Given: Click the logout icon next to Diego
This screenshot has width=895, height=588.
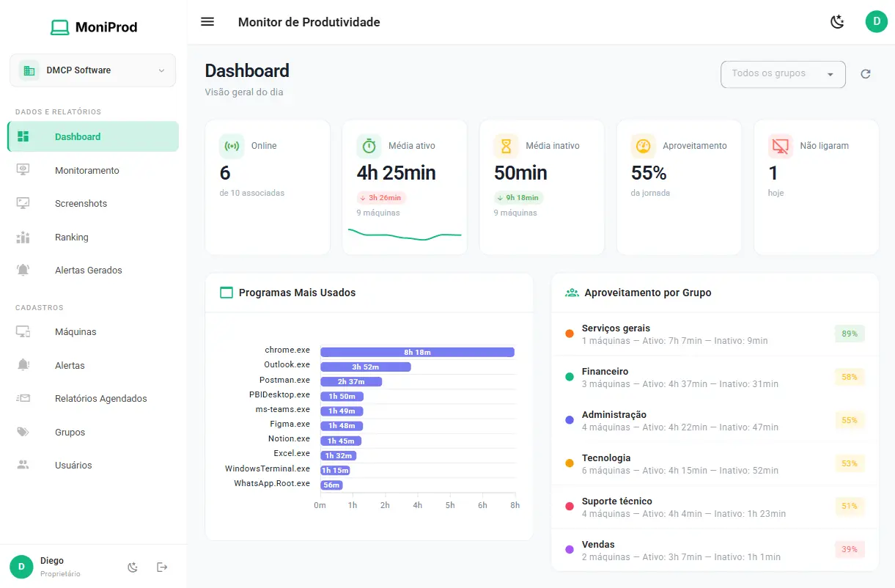Looking at the screenshot, I should click(162, 567).
